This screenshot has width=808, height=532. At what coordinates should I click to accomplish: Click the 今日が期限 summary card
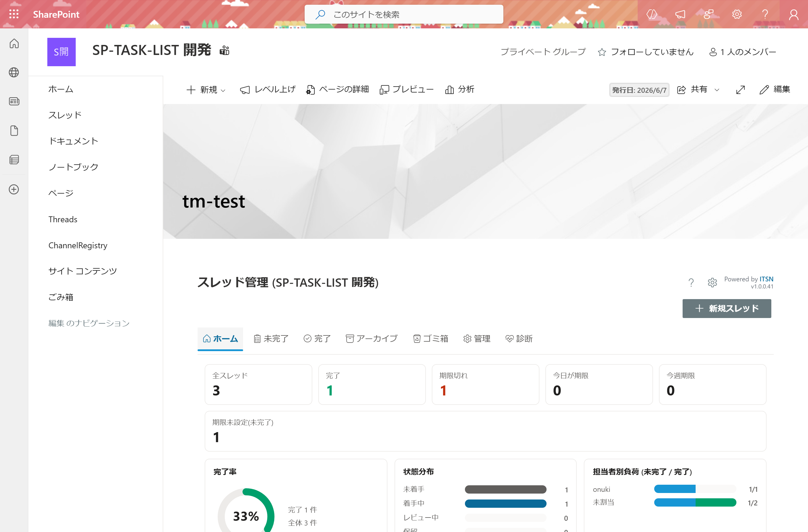pyautogui.click(x=599, y=385)
